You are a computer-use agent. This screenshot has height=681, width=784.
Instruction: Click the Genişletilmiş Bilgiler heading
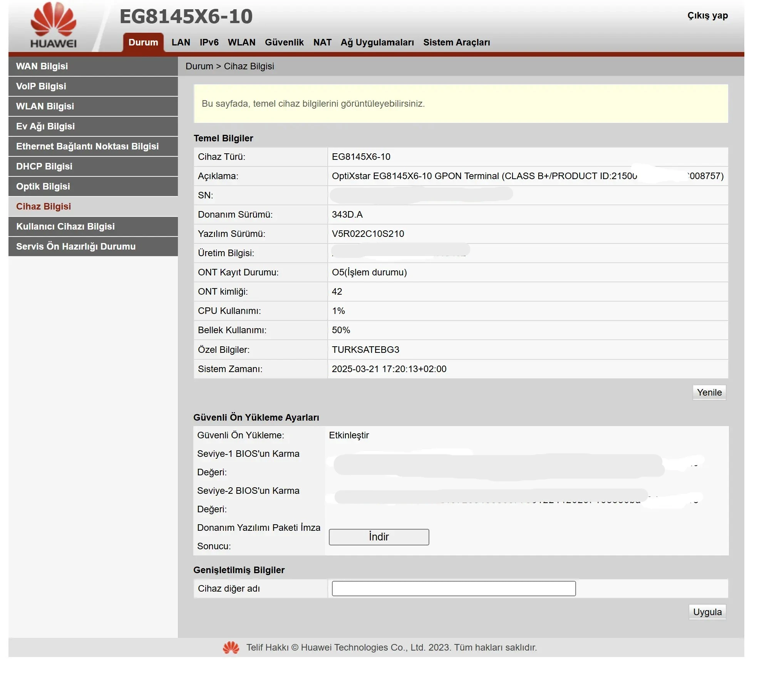(x=239, y=570)
